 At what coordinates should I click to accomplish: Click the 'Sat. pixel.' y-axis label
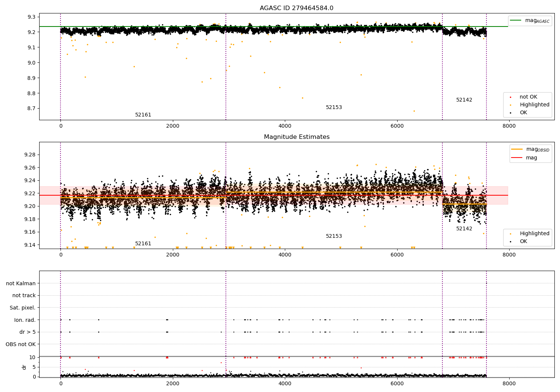click(23, 308)
